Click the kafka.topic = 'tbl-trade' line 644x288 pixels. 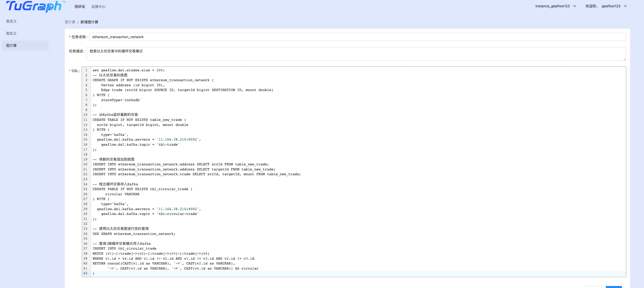point(140,145)
